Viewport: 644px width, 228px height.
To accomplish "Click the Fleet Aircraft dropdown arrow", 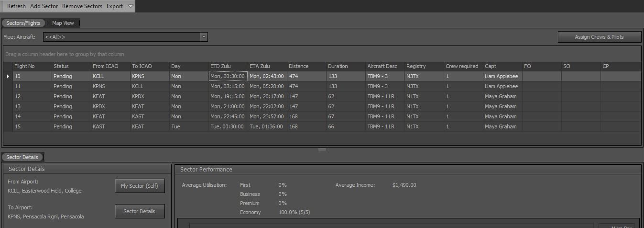I will (x=204, y=37).
